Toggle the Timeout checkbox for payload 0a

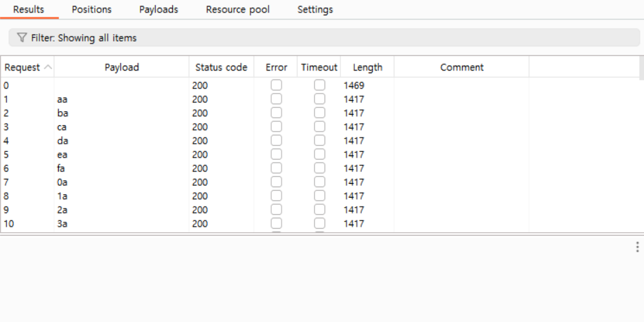click(320, 182)
